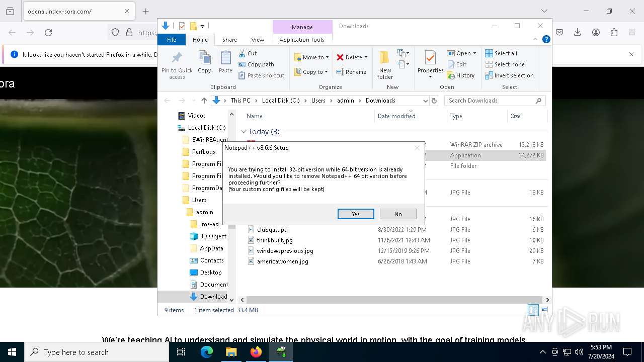This screenshot has width=644, height=362.
Task: Click the Copy ribbon icon
Action: (204, 62)
